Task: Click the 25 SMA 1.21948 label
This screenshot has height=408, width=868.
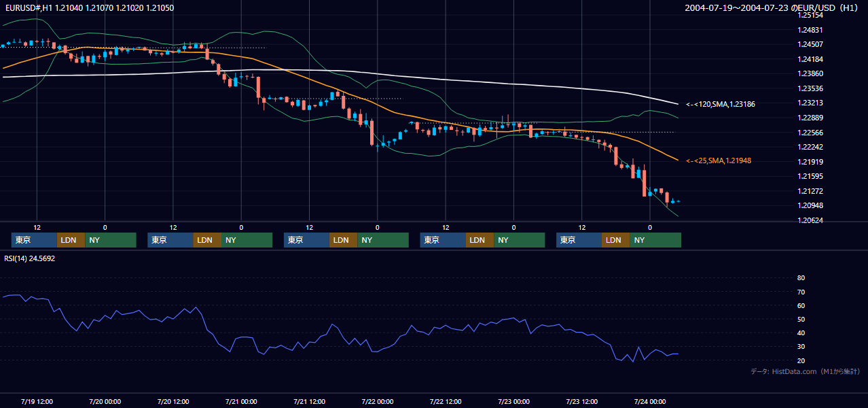Action: [x=719, y=160]
